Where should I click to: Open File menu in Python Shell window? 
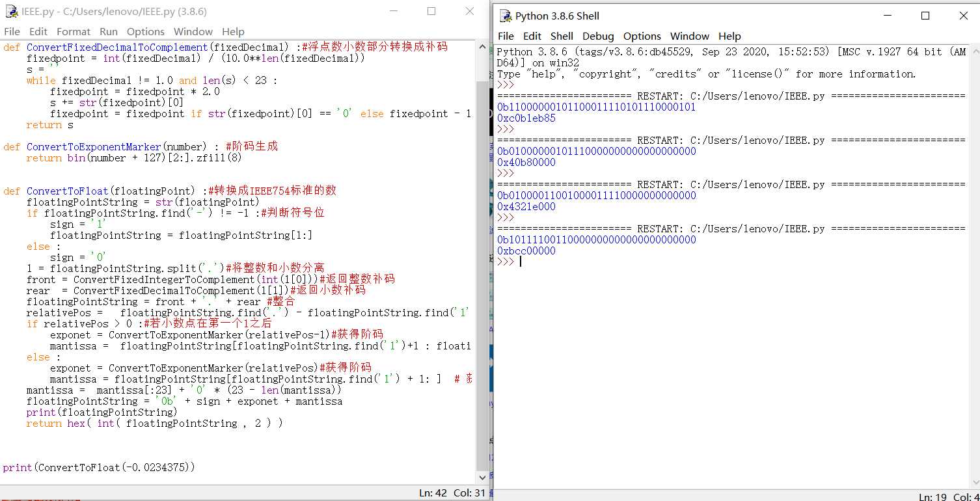(506, 36)
